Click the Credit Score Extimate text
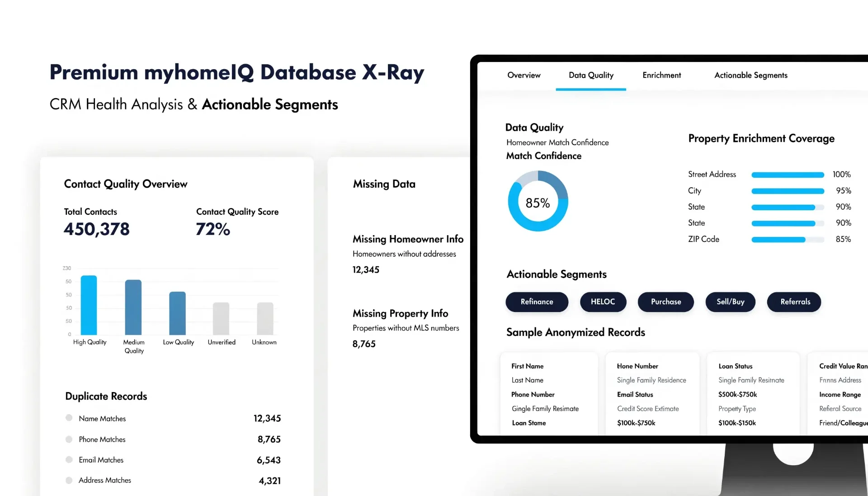Image resolution: width=868 pixels, height=496 pixels. click(x=648, y=409)
